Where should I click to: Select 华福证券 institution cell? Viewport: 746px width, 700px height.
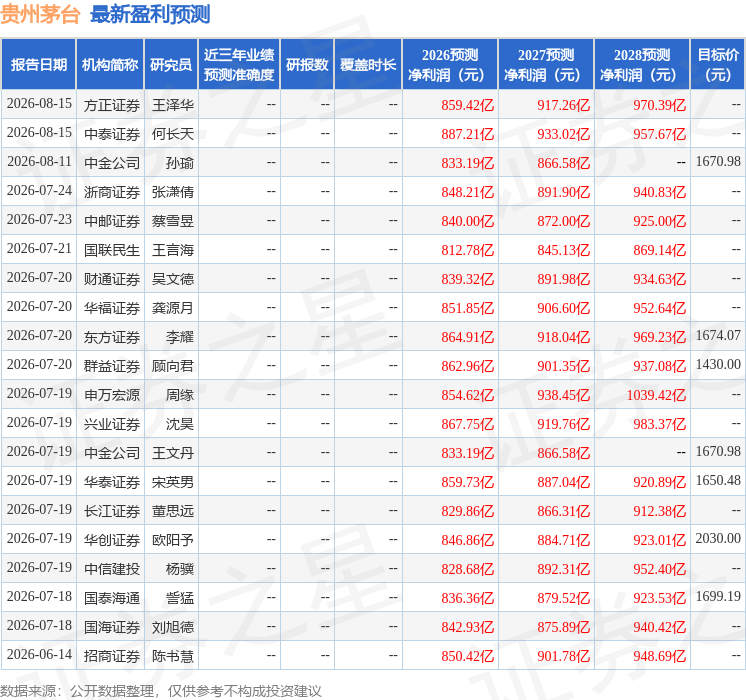112,308
